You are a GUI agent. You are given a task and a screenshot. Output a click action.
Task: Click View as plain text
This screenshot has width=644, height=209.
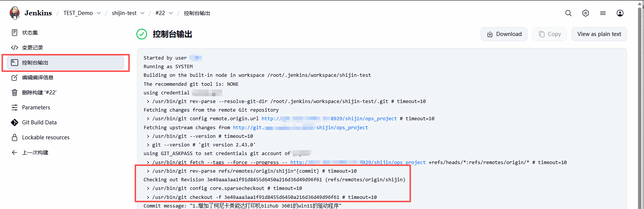click(x=599, y=34)
